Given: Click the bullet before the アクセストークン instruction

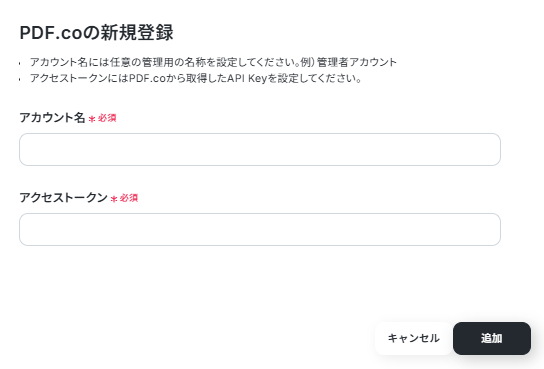Looking at the screenshot, I should (20, 79).
